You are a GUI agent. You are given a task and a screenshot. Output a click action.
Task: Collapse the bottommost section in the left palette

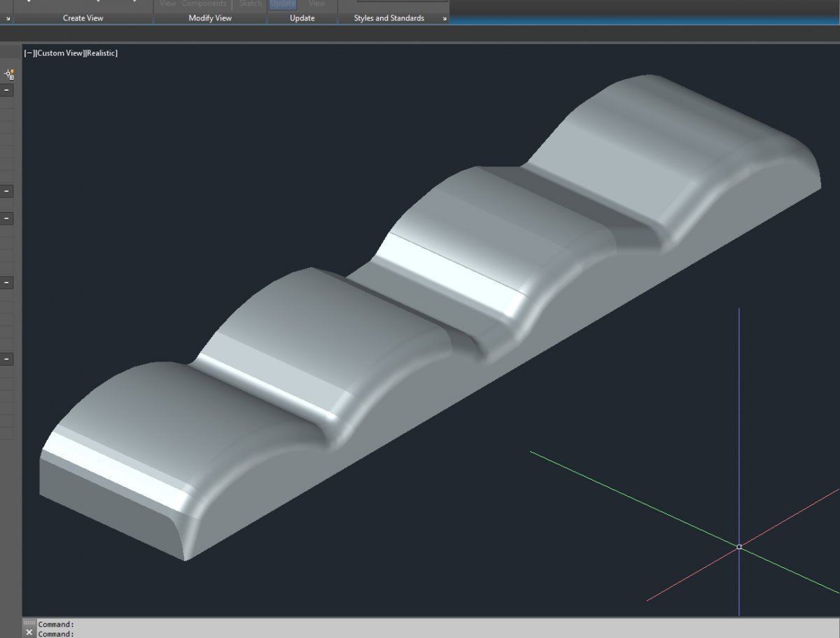(x=7, y=360)
